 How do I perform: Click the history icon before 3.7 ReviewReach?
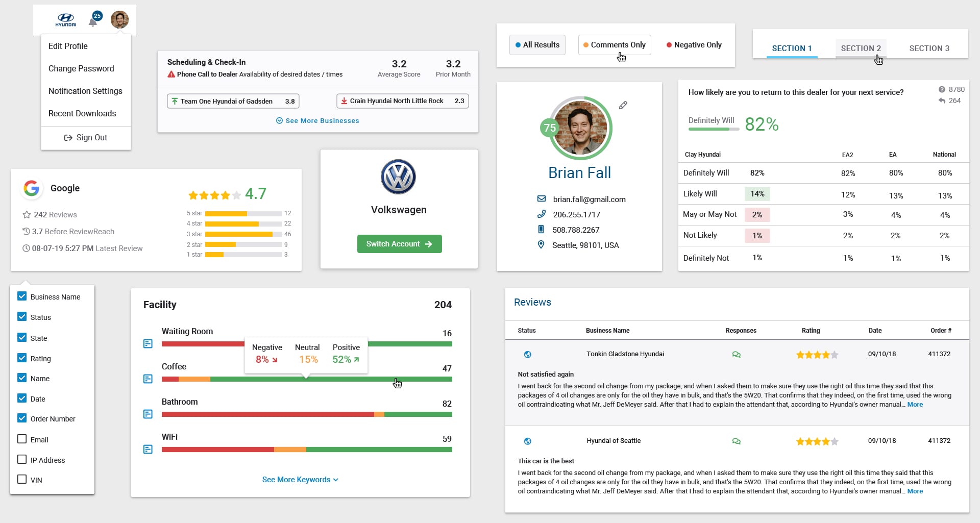[26, 232]
